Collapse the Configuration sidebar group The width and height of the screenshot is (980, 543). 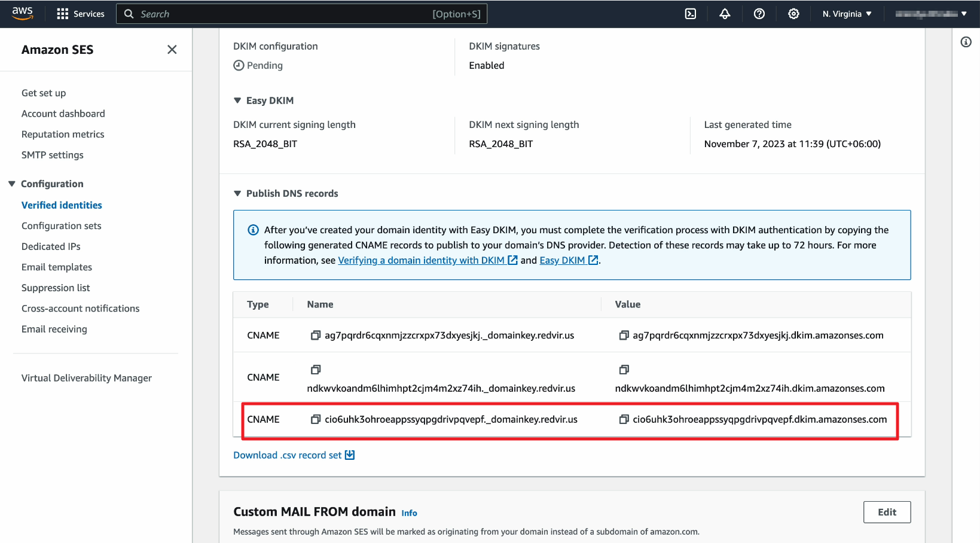coord(12,184)
